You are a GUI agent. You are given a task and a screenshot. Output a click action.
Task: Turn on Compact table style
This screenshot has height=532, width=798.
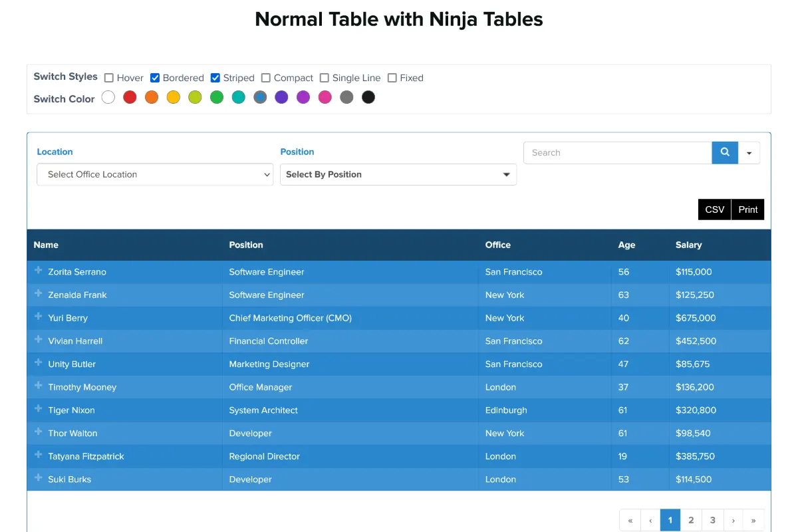(266, 78)
